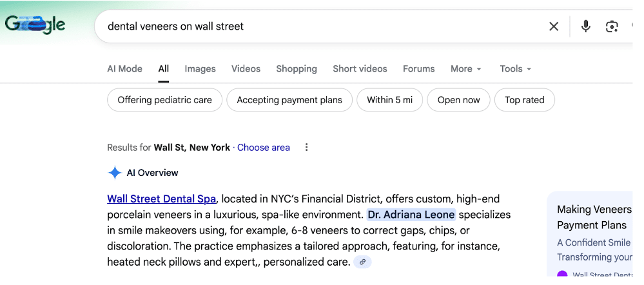The height and width of the screenshot is (285, 644).
Task: Open the Wall Street Dental Spa link
Action: click(x=161, y=199)
